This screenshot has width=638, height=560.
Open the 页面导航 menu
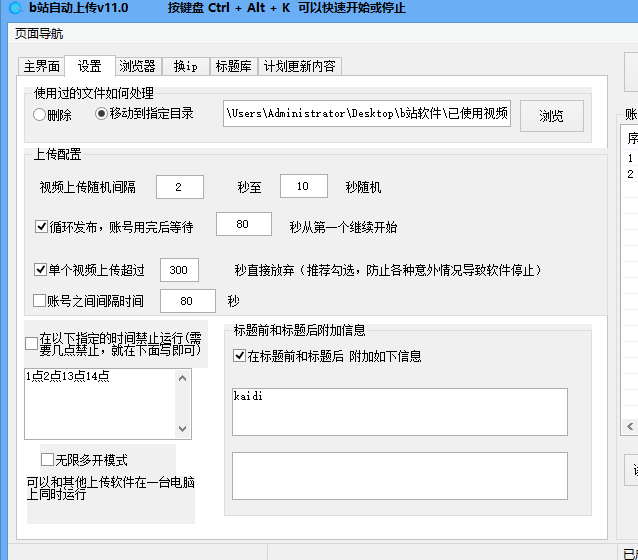pos(39,33)
